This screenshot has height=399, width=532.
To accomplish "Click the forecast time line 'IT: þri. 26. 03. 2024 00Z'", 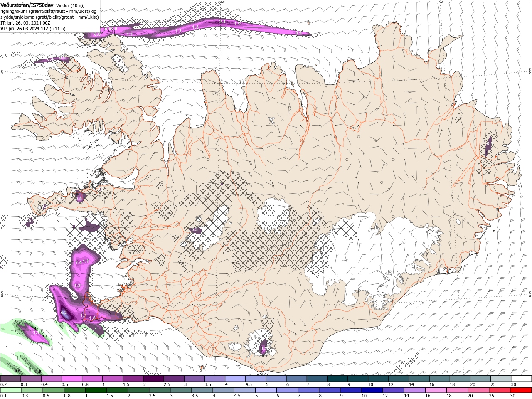I will pos(26,23).
